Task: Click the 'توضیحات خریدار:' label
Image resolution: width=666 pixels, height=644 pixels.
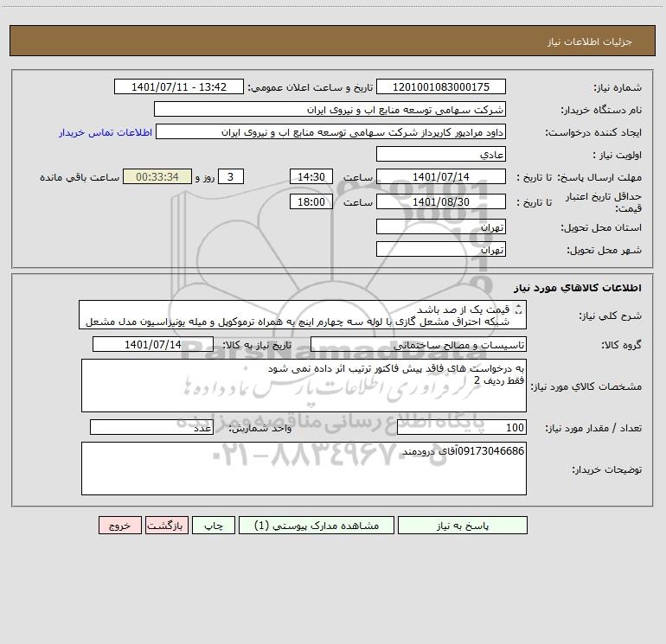Action: point(607,469)
